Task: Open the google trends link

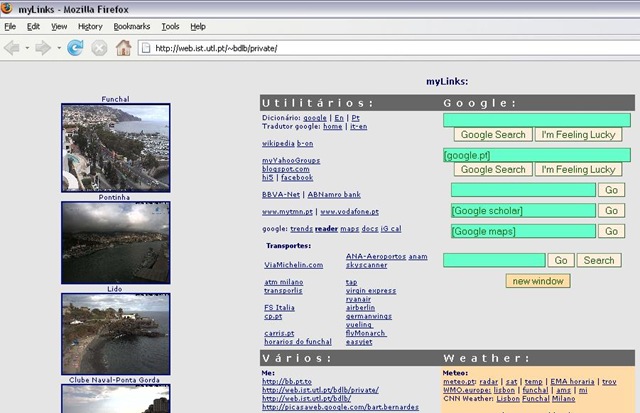Action: click(301, 229)
